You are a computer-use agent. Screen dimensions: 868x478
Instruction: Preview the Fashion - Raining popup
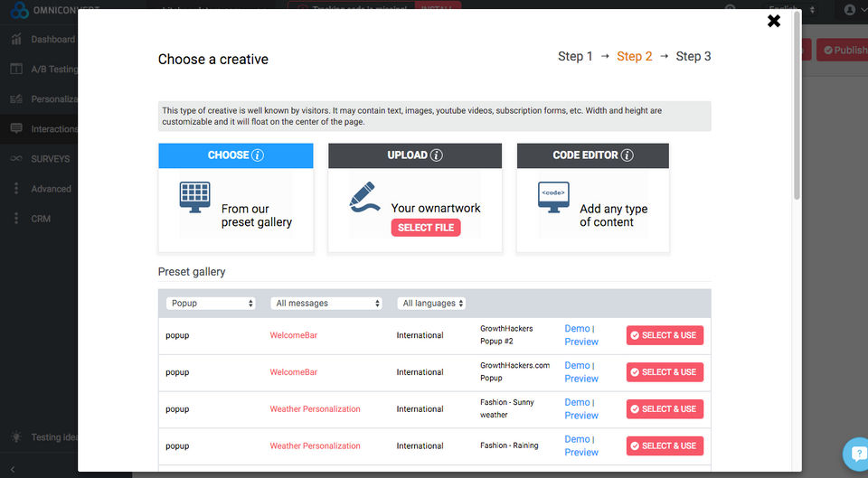pyautogui.click(x=581, y=453)
